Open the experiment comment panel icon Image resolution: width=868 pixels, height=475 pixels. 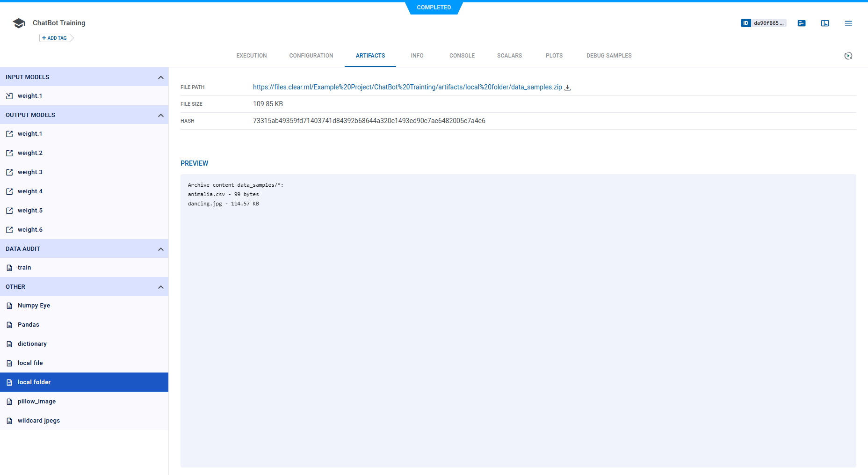[x=801, y=23]
